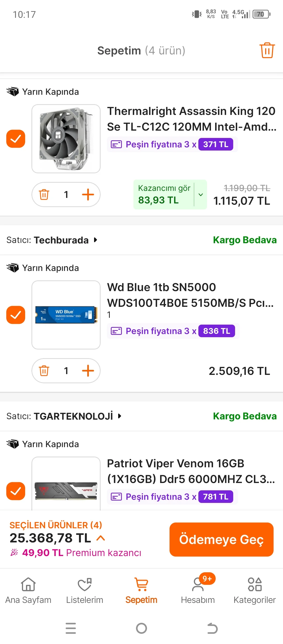Deselect the Wd Blue 1tb SN5000 checkbox

click(x=16, y=315)
